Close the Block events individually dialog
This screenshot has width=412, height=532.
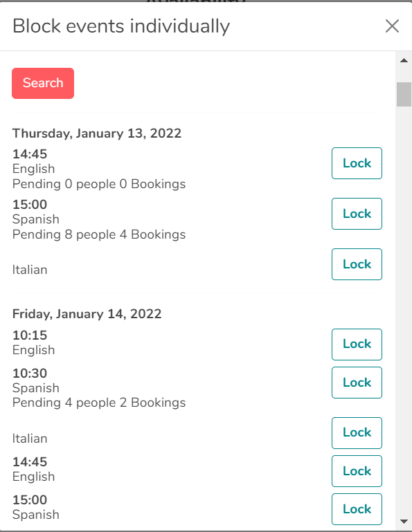[392, 26]
